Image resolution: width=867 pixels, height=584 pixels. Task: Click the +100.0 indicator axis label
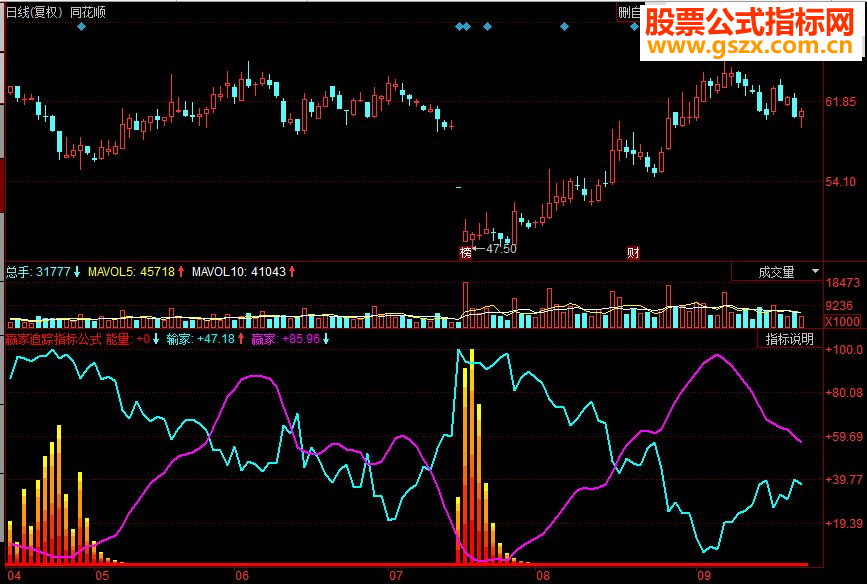[x=844, y=350]
